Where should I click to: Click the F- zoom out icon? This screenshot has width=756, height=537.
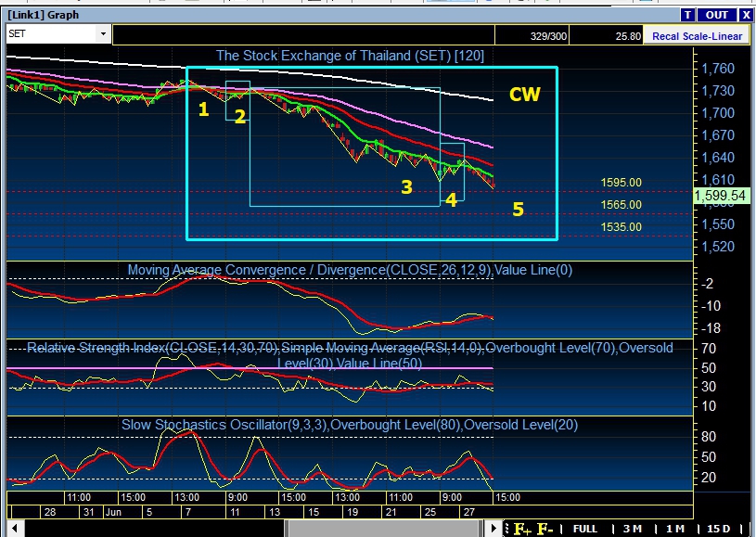click(x=545, y=529)
